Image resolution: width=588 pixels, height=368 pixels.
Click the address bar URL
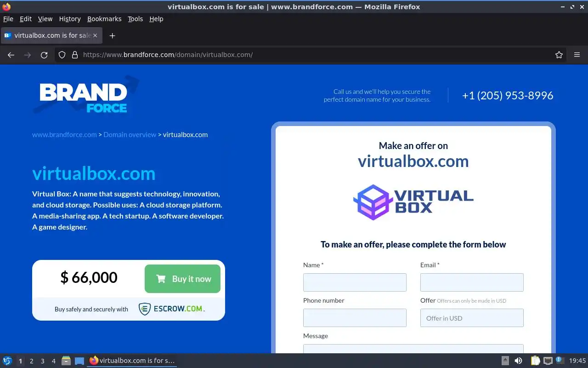pyautogui.click(x=168, y=55)
